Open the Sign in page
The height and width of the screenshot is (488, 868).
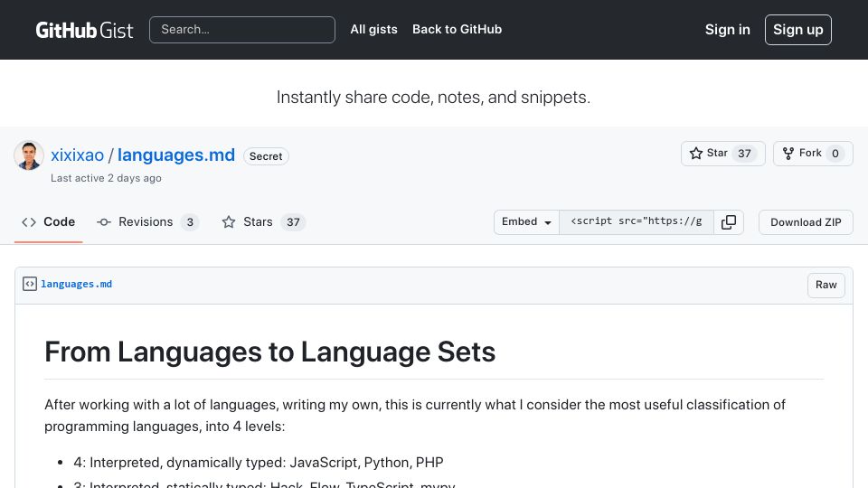(727, 30)
